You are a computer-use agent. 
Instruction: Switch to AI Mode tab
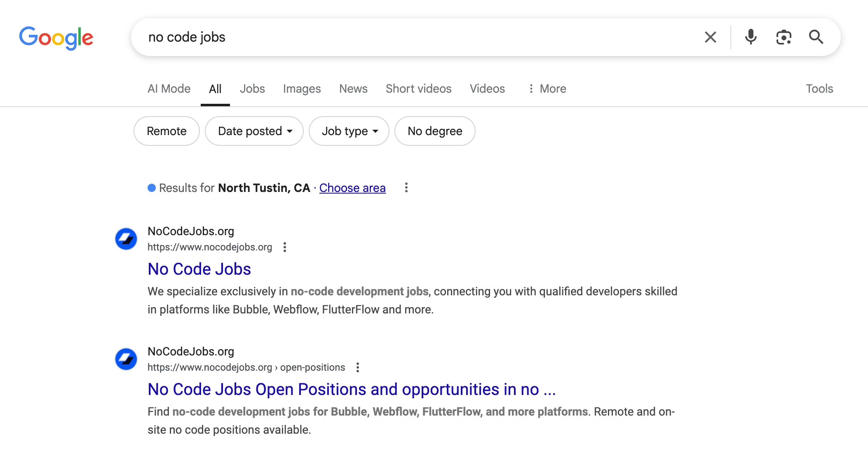click(169, 89)
